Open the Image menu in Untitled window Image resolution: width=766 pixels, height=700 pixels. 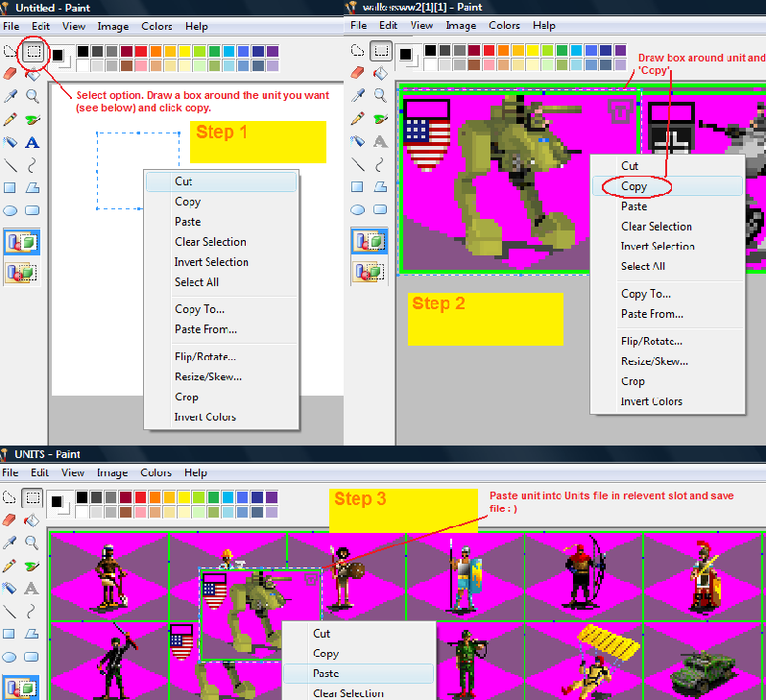112,26
